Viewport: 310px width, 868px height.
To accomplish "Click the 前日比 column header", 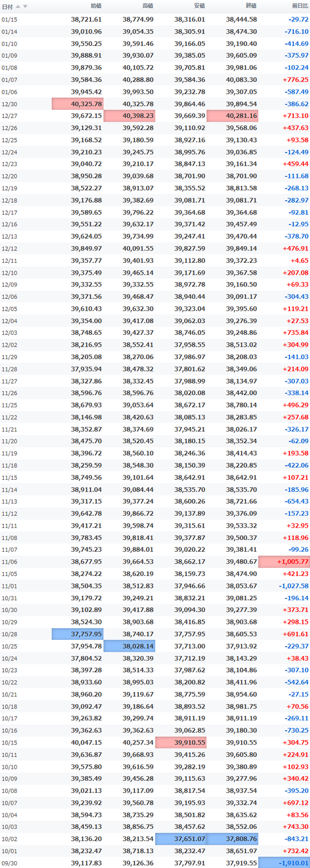I will point(298,6).
